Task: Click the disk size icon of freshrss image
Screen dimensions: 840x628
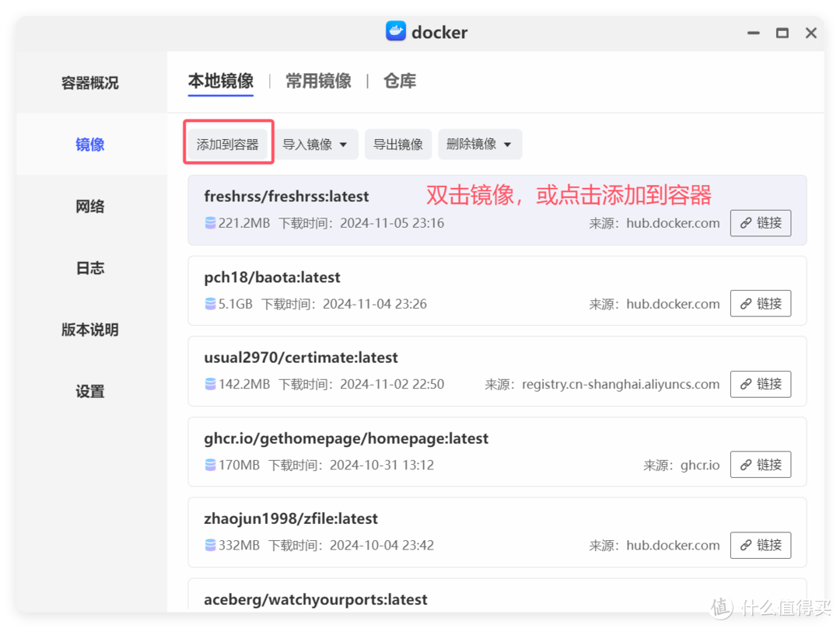Action: [x=208, y=222]
